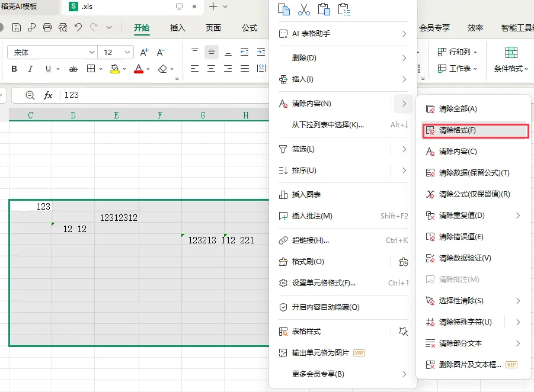The height and width of the screenshot is (392, 534).
Task: Click the new tab plus icon
Action: coord(213,7)
